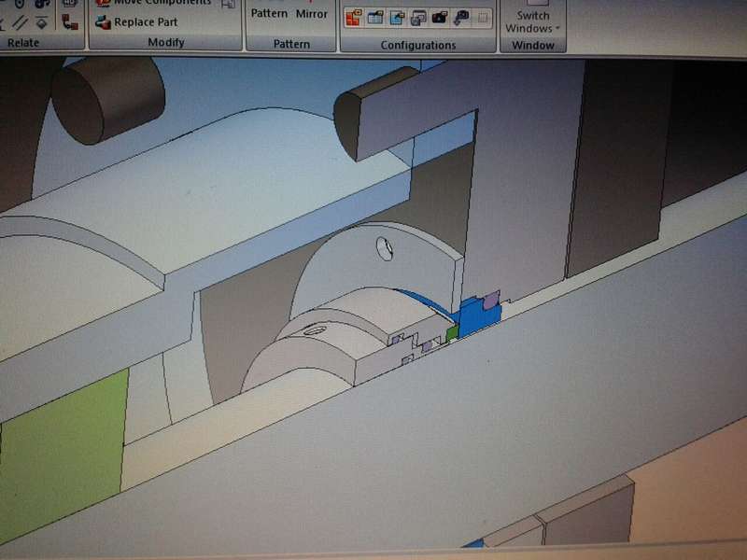Open the Mirror command
747x560 pixels.
pos(312,14)
